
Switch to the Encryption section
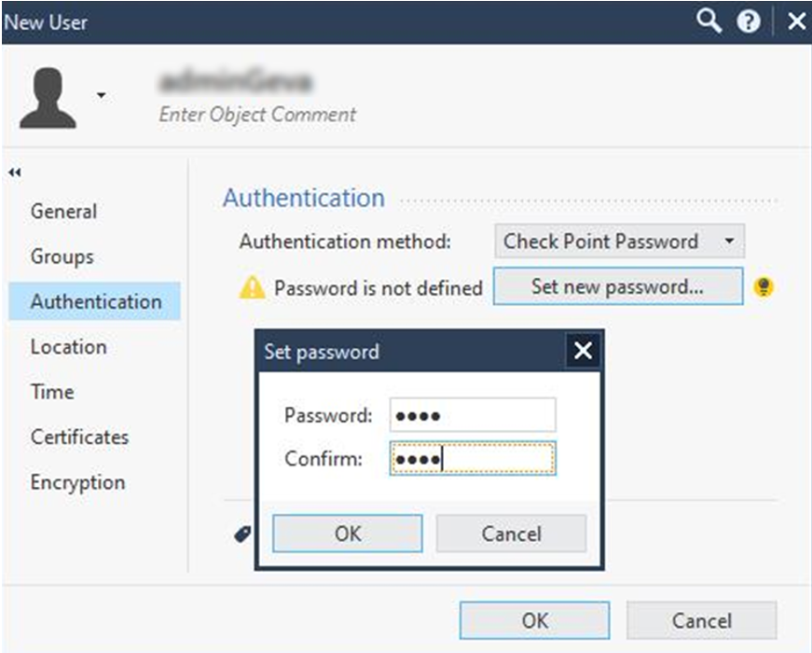click(x=77, y=482)
